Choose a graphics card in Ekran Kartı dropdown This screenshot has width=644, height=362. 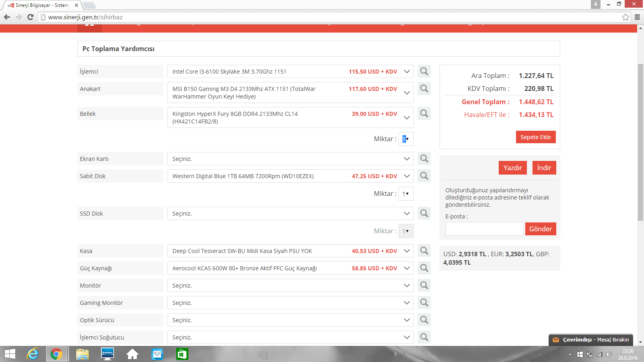click(x=291, y=159)
